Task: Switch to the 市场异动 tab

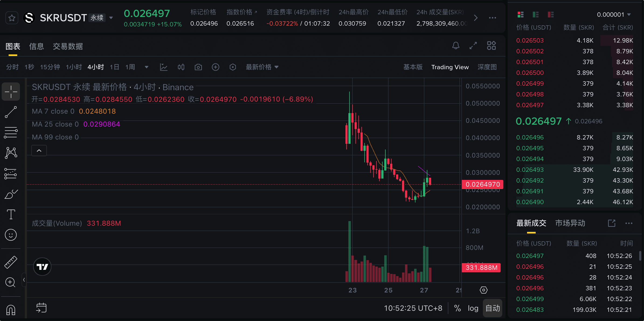Action: coord(570,223)
